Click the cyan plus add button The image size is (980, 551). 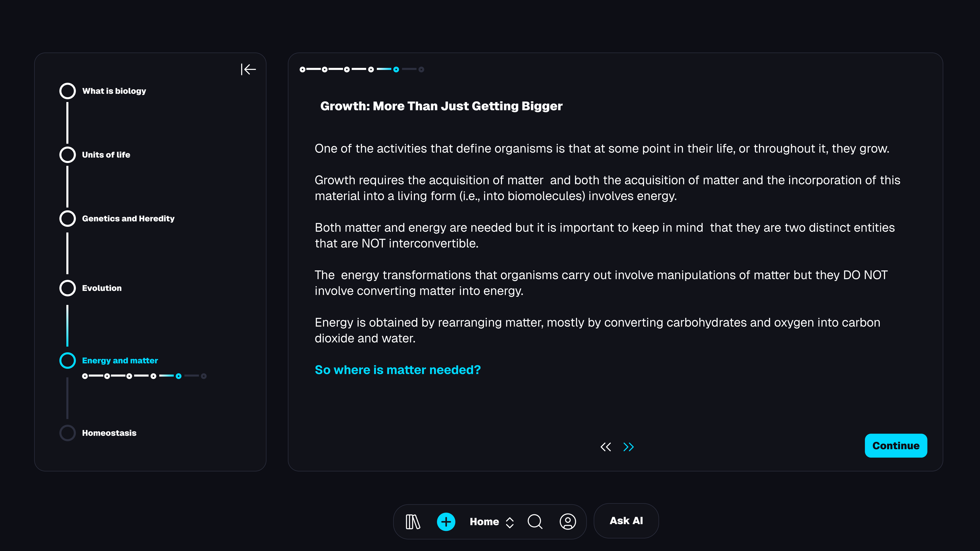(x=446, y=522)
